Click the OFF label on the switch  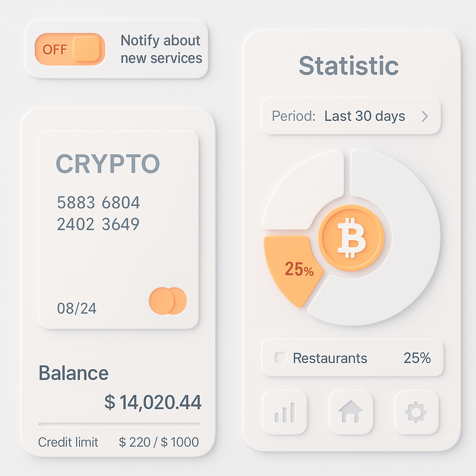55,49
